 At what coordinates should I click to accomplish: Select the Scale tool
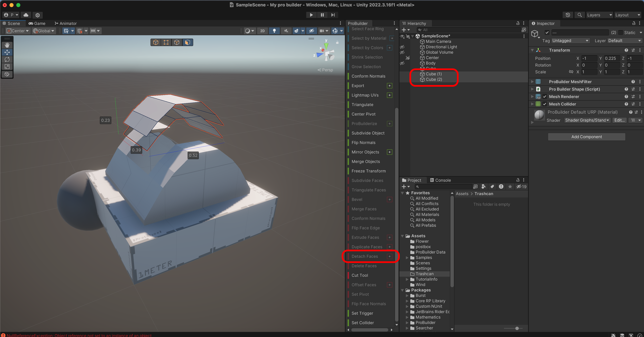pyautogui.click(x=7, y=67)
